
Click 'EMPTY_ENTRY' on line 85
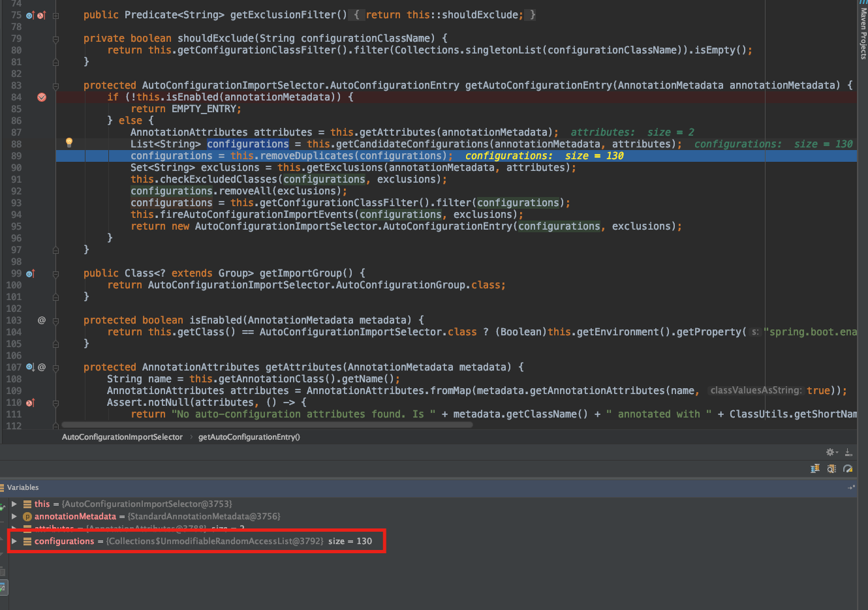pos(204,109)
